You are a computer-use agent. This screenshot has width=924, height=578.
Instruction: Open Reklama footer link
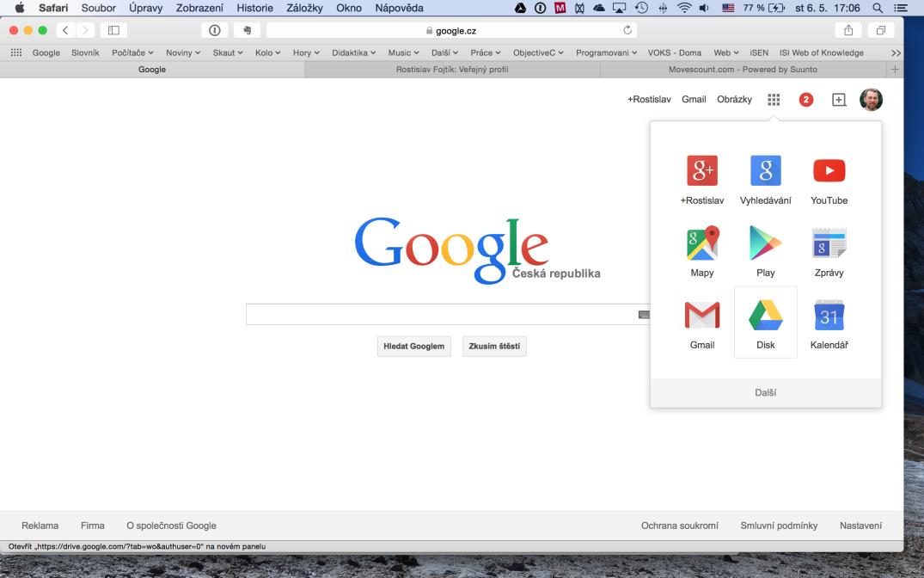tap(40, 526)
